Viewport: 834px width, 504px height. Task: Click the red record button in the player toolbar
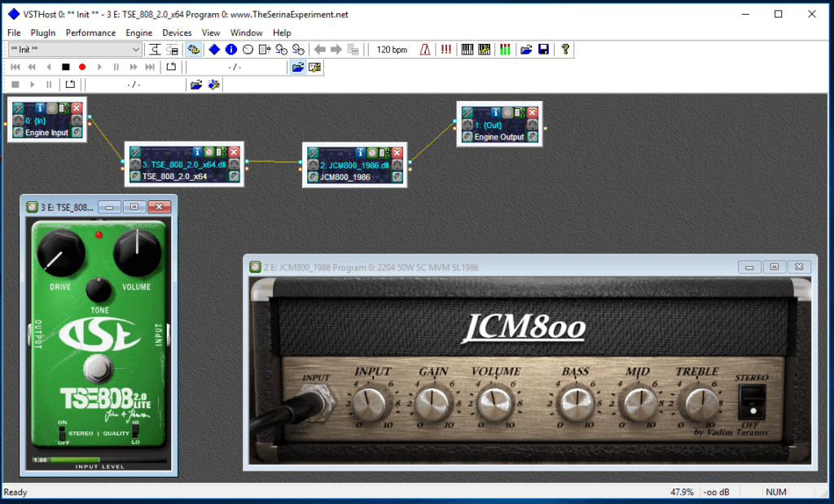tap(82, 67)
